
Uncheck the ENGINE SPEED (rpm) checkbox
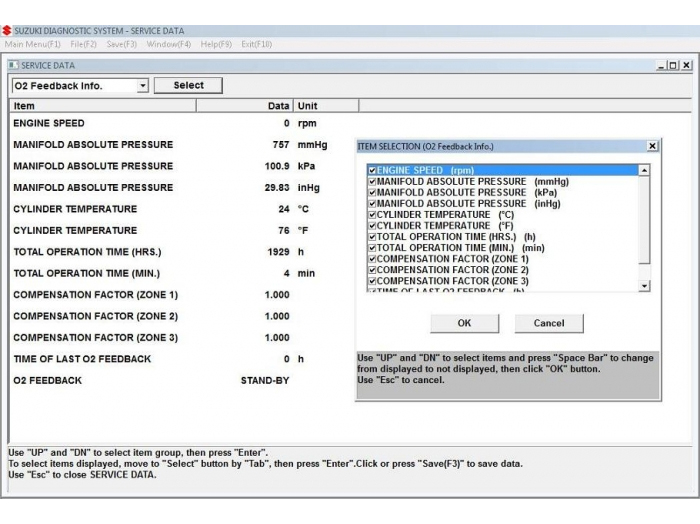(372, 171)
